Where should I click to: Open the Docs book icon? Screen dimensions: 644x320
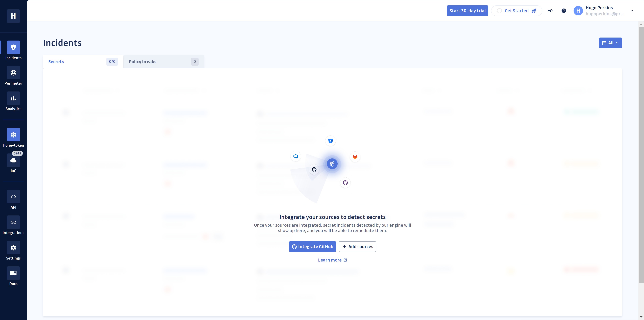point(13,273)
